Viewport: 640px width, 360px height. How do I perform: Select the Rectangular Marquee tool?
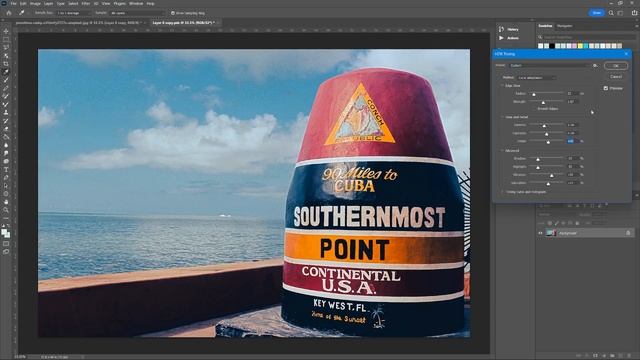coord(6,40)
